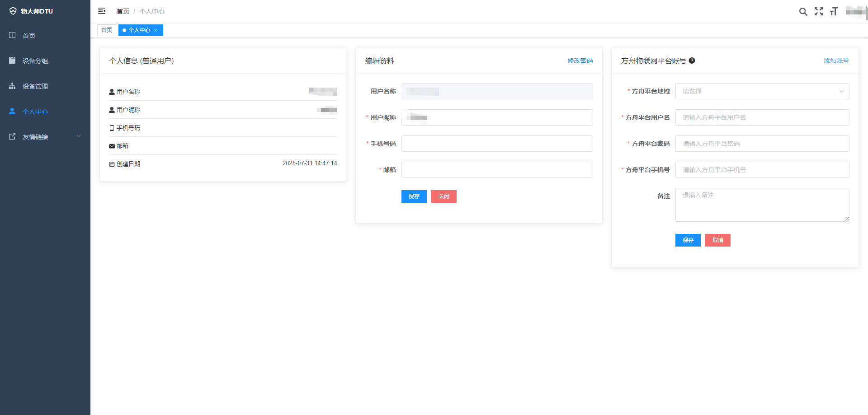The image size is (868, 415).
Task: Open font size setting icon
Action: click(834, 11)
